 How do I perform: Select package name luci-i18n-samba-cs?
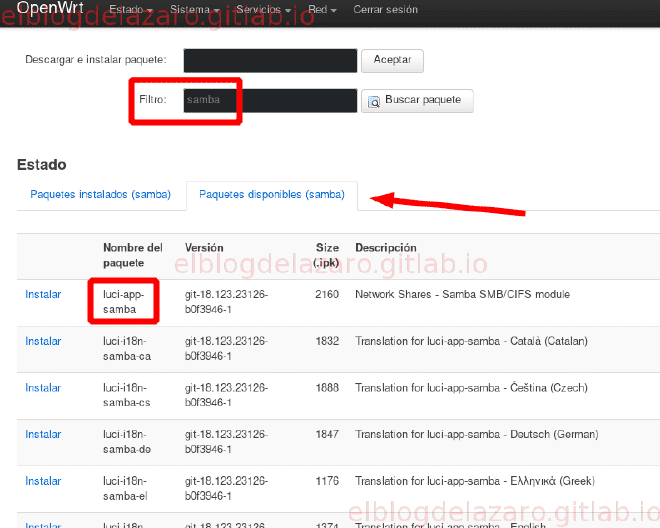tap(127, 395)
